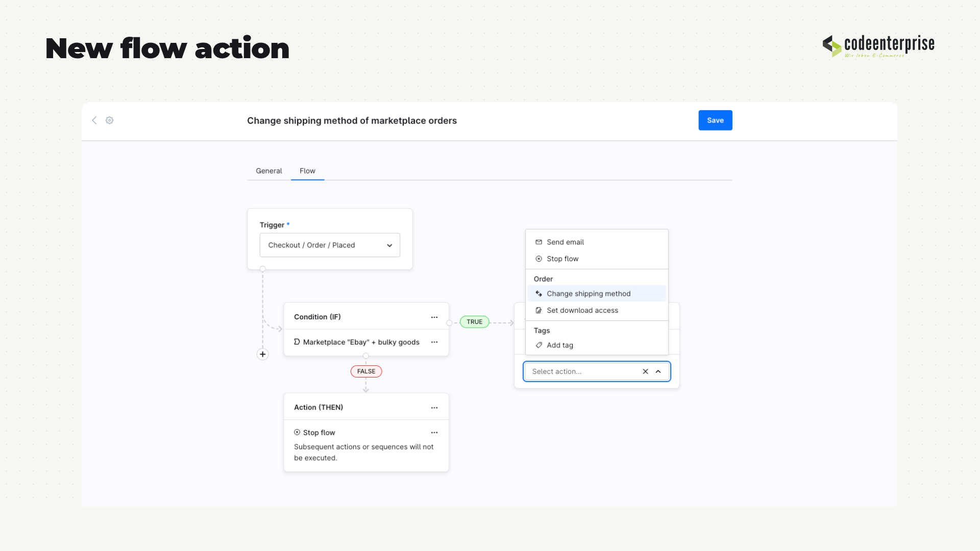The image size is (980, 551).
Task: Open the Trigger dropdown Checkout / Order / Placed
Action: pos(330,245)
